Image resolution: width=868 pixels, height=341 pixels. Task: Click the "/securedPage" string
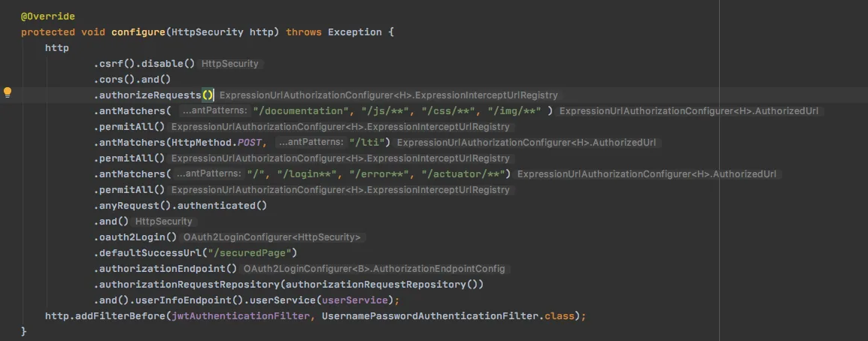tap(253, 253)
